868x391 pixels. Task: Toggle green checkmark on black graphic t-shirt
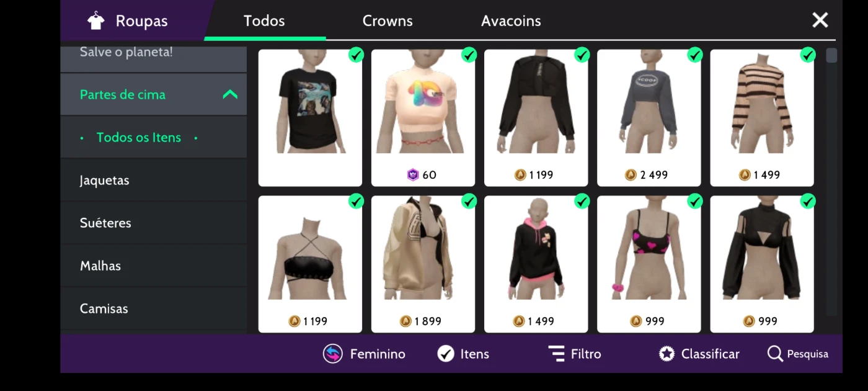tap(356, 55)
